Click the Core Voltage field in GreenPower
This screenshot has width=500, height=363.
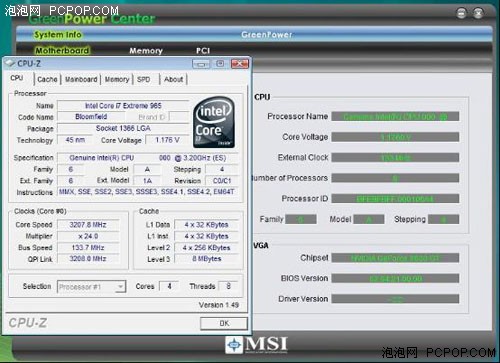click(x=395, y=137)
